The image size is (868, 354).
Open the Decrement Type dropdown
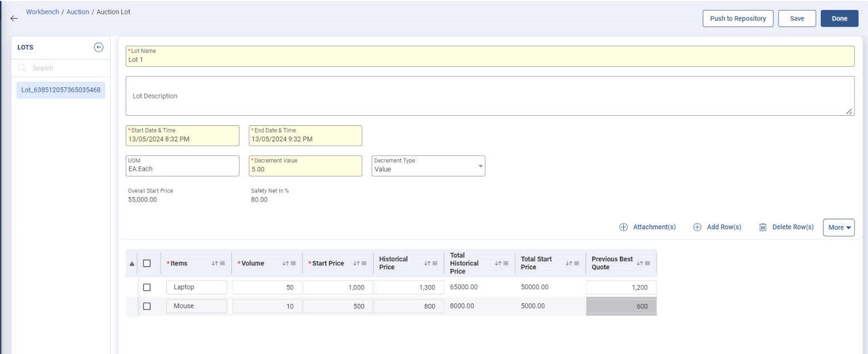[x=428, y=166]
